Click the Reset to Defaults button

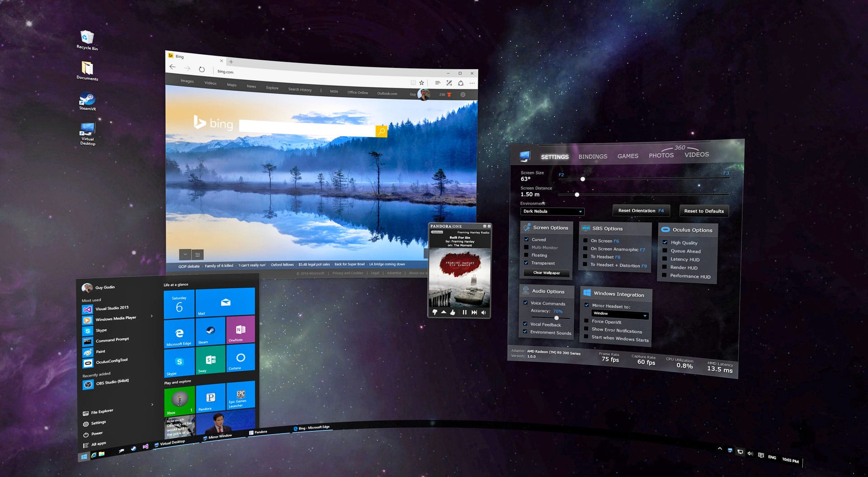point(704,211)
